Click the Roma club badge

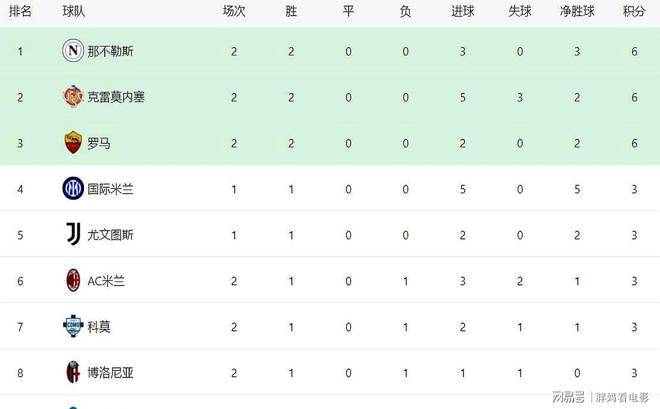[x=72, y=142]
